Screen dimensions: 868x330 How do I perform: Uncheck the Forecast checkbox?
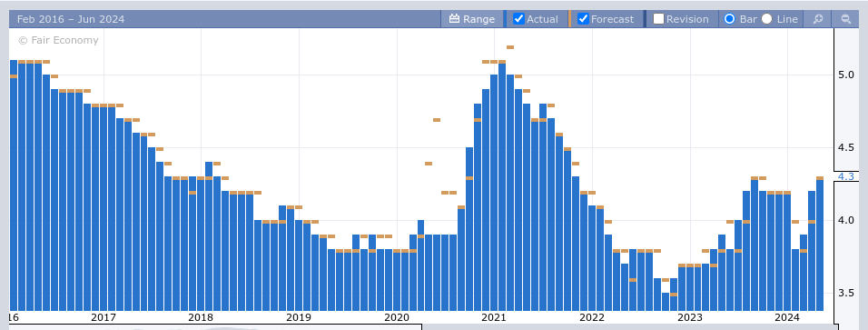pos(583,19)
